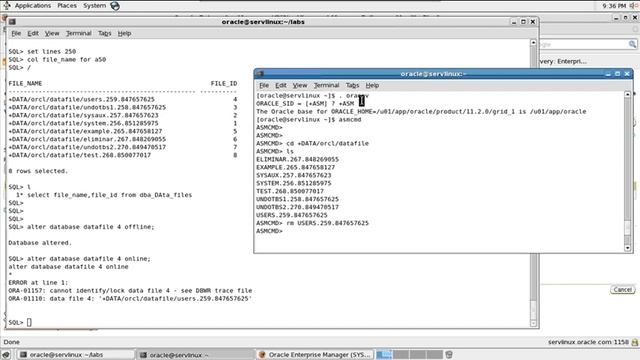Click '8 rows selected.' text in SQL terminal
The image size is (640, 360).
(x=38, y=171)
